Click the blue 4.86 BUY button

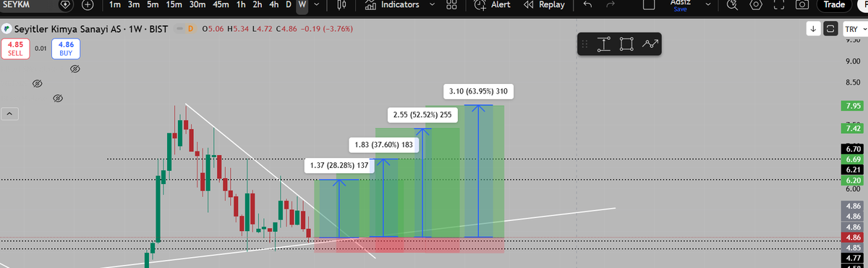click(x=66, y=48)
